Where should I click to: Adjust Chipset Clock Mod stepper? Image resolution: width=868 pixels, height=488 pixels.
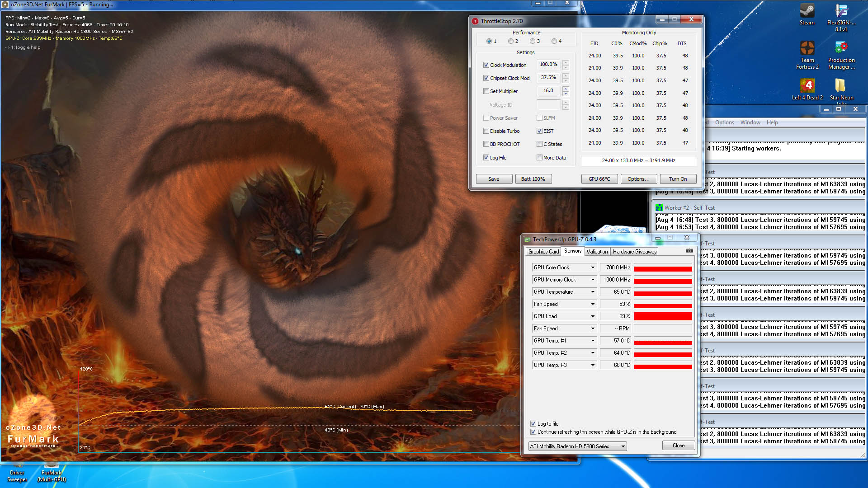click(x=566, y=78)
